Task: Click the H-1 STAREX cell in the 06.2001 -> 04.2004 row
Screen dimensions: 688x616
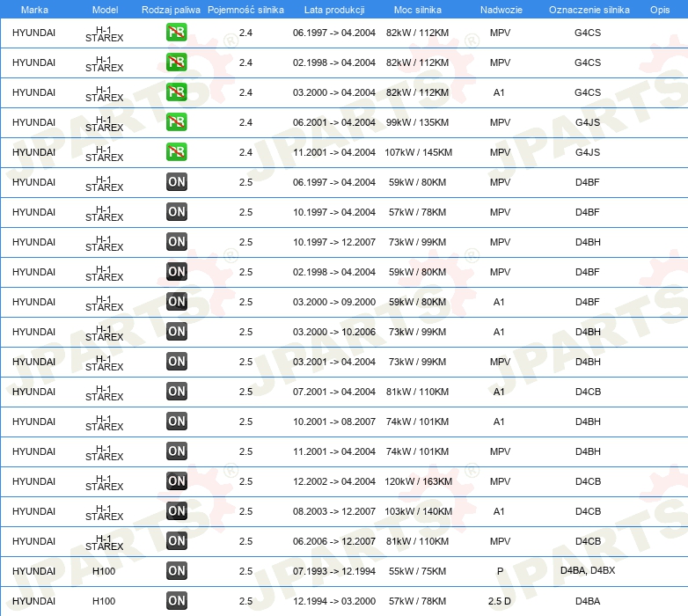Action: 104,123
